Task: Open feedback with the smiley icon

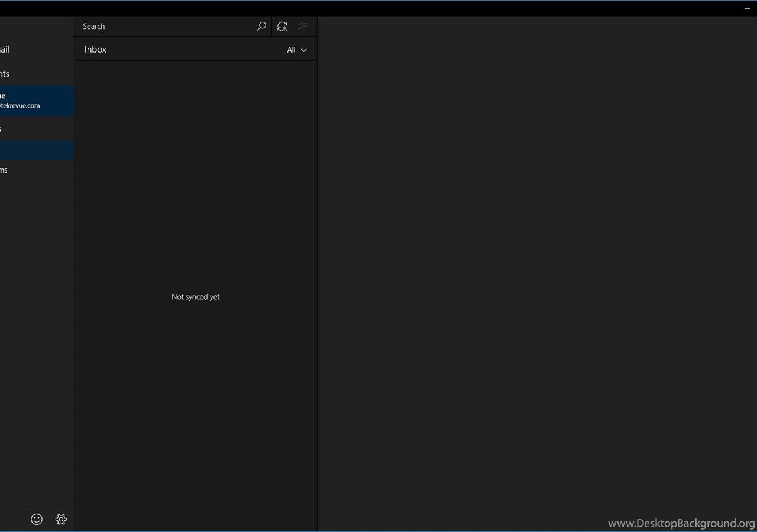Action: point(37,519)
